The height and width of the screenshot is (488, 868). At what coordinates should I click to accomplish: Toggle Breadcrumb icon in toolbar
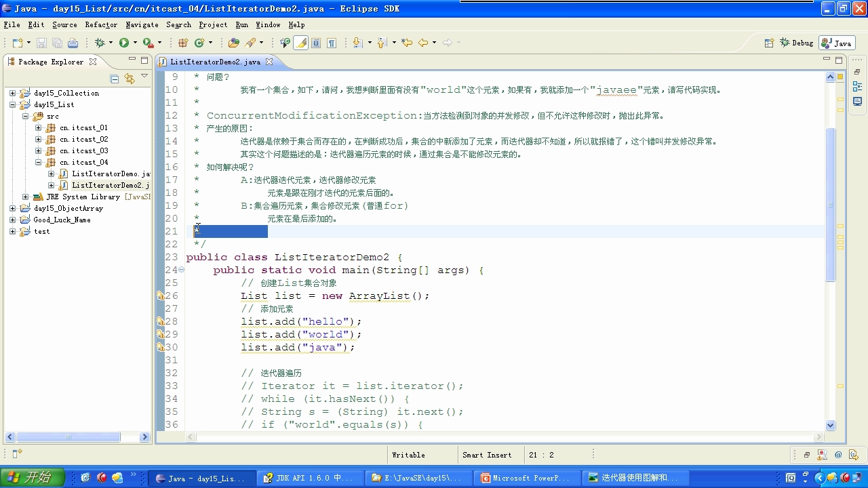285,43
